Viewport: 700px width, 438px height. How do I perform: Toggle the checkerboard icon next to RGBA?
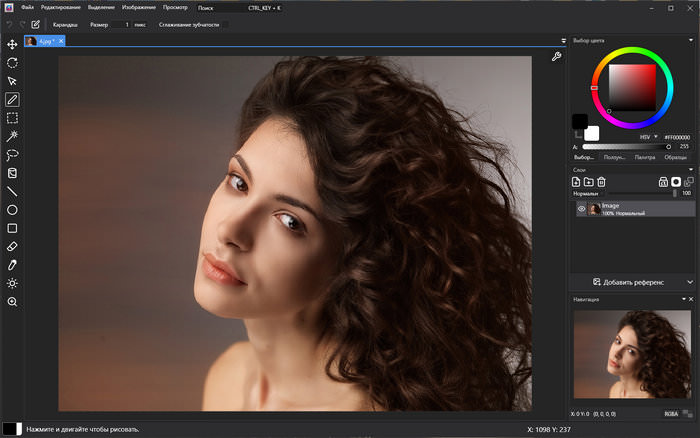(688, 414)
